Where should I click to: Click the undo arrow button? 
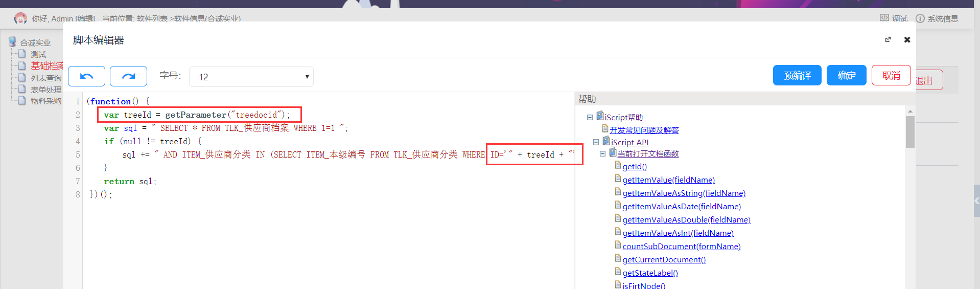point(86,76)
